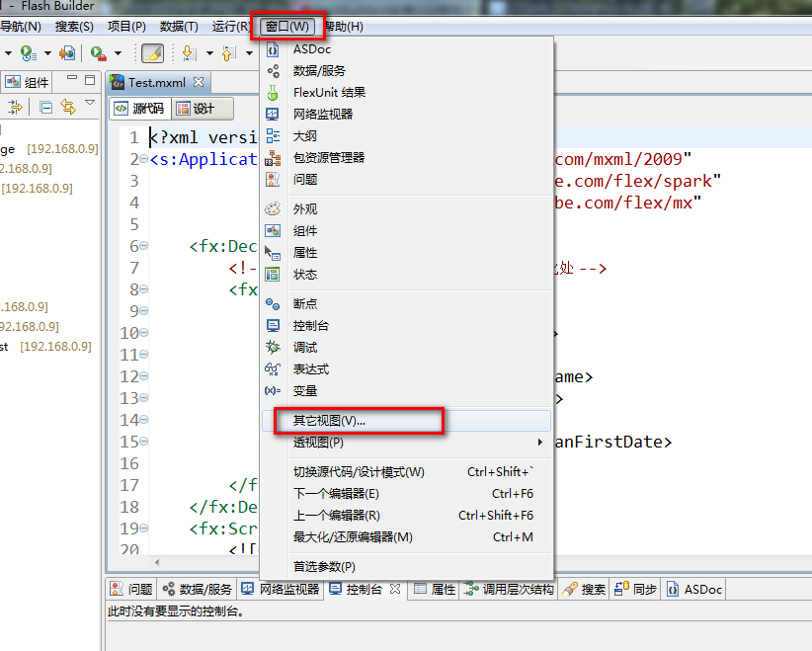The height and width of the screenshot is (651, 812).
Task: Click the previous annotation toolbar icon
Action: coord(229,52)
